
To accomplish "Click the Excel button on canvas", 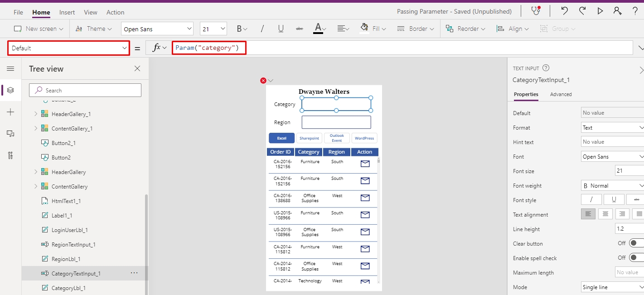I will [281, 138].
